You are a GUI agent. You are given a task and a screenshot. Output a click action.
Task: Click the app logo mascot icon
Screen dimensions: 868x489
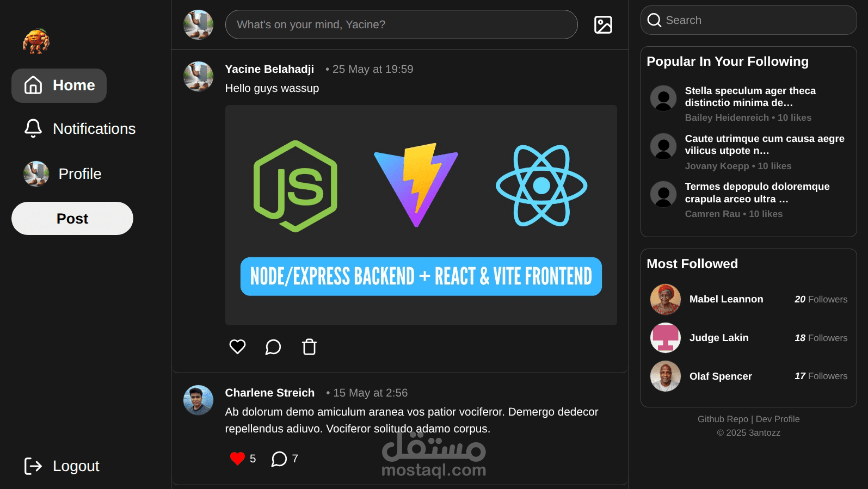36,41
